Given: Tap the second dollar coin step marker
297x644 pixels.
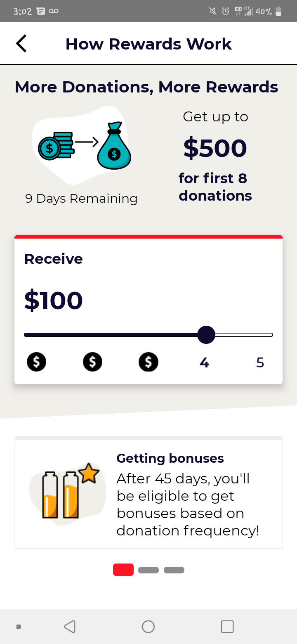Looking at the screenshot, I should pyautogui.click(x=92, y=362).
